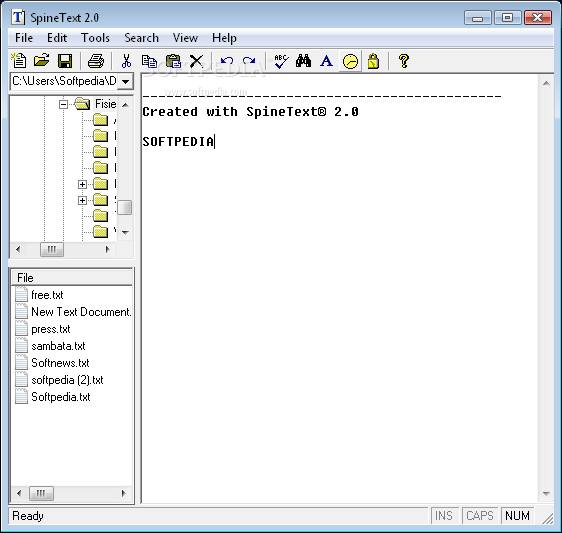
Task: Run spell check with the ABC checkmark icon
Action: pos(281,61)
